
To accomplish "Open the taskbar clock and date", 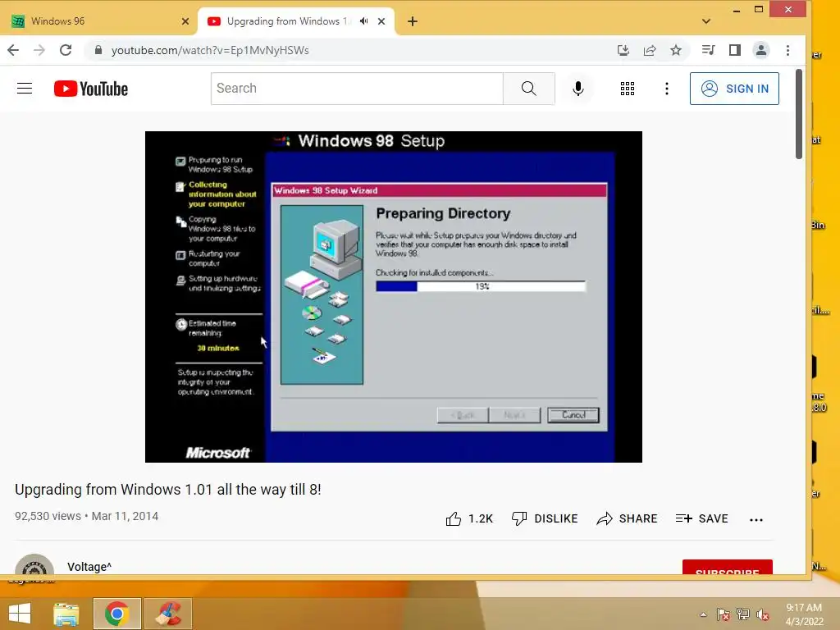I will tap(804, 614).
